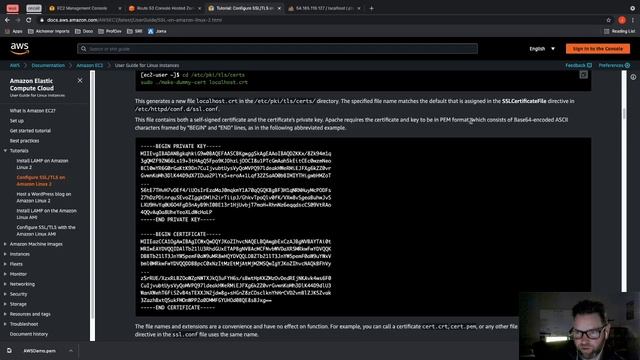
Task: Open AWSDemo.pem download options chevron
Action: 71,351
